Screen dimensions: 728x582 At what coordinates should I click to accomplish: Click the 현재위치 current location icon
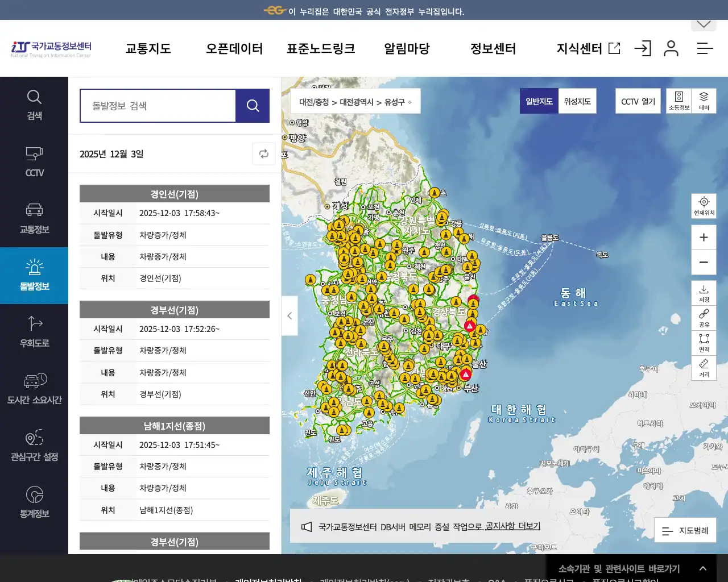click(x=704, y=206)
